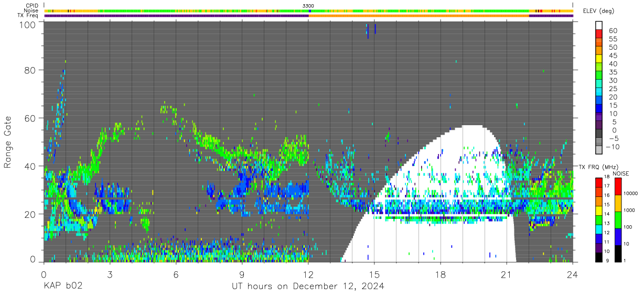The width and height of the screenshot is (644, 297).
Task: Click the 'ELEV (deg)' colorbar title
Action: pos(598,11)
